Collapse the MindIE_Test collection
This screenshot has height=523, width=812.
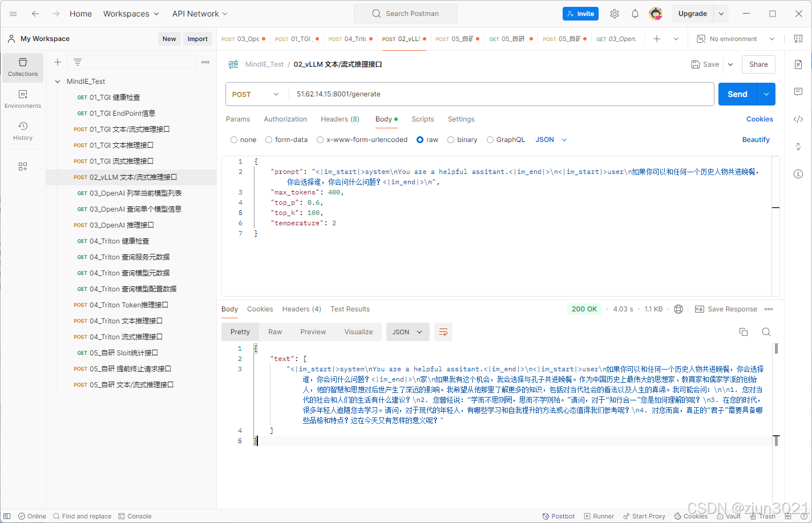(58, 82)
